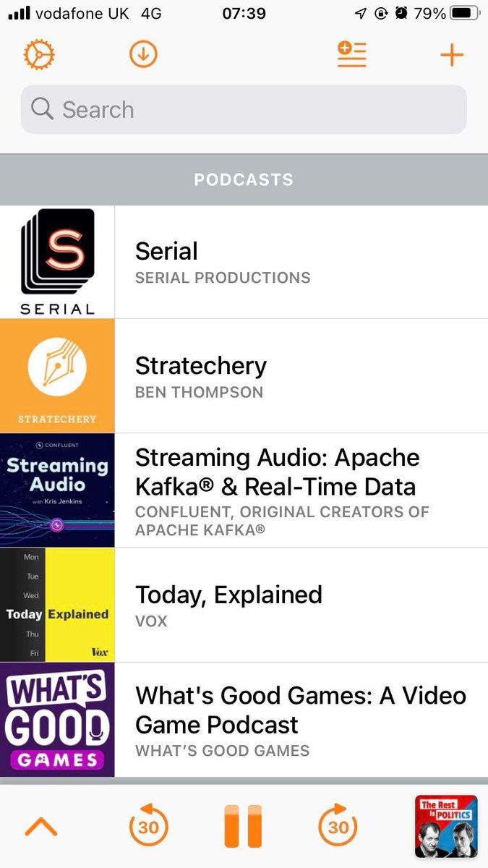Tap the Stratechery orange logo artwork
This screenshot has height=868, width=488.
coord(57,376)
